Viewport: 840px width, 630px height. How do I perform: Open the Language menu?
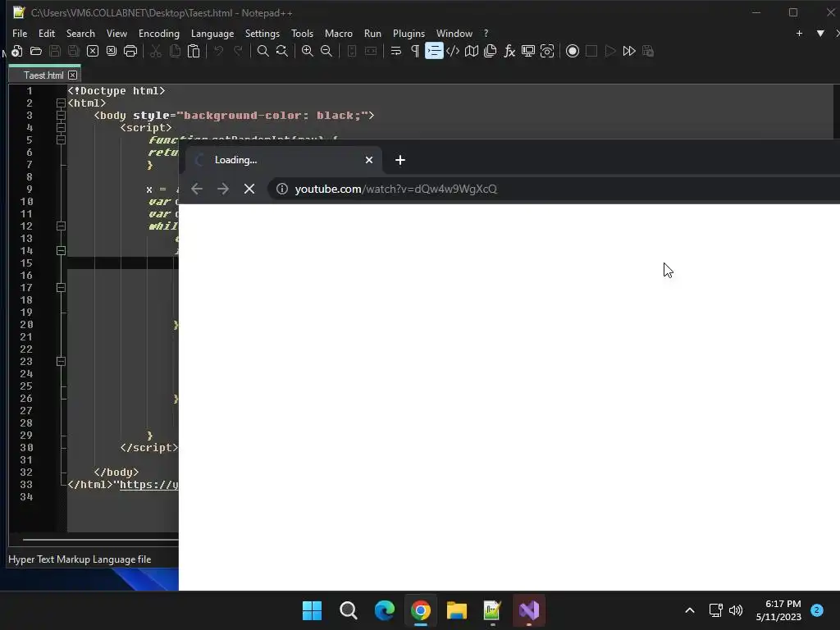point(212,33)
